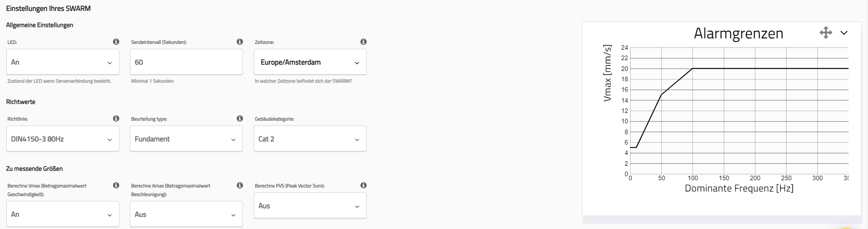Click info icon next to Berechne Amax
Screen dimensions: 868x229
240,185
